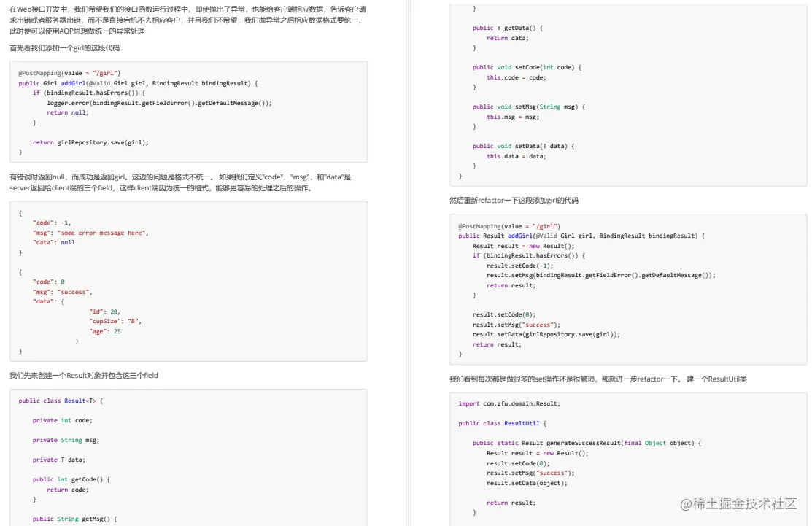Click the sentence "然后重新refactor一下这段添加girl的代码"
Viewport: 812px width, 526px height.
point(514,201)
